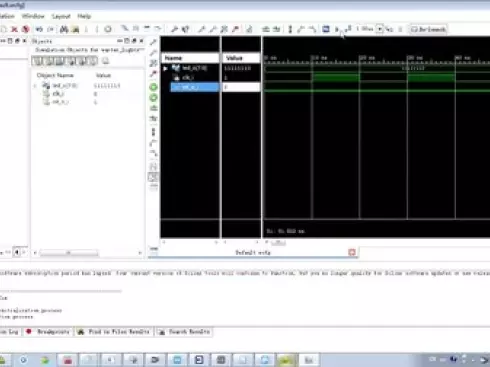Click the Run All play icon
490x367 pixels.
(337, 29)
